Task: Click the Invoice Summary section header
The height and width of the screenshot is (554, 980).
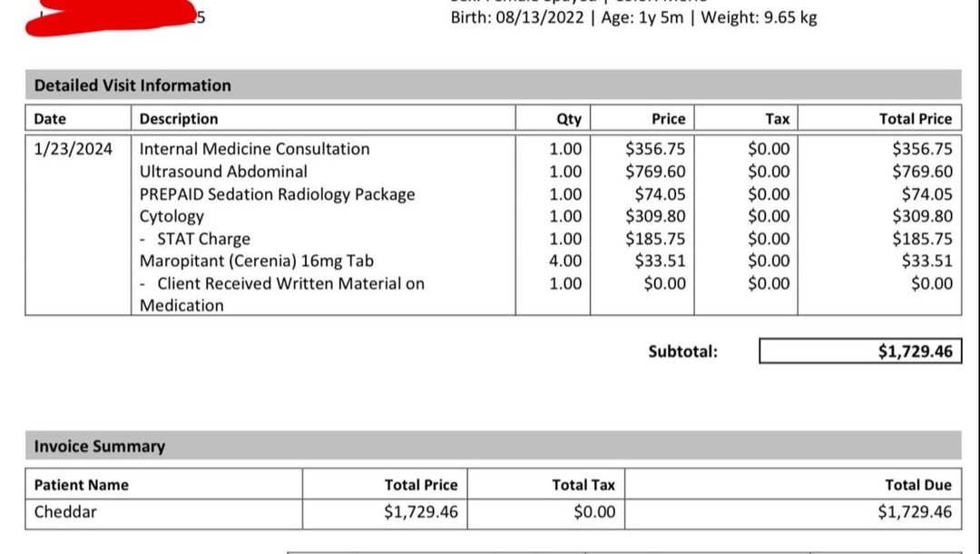Action: pos(100,446)
